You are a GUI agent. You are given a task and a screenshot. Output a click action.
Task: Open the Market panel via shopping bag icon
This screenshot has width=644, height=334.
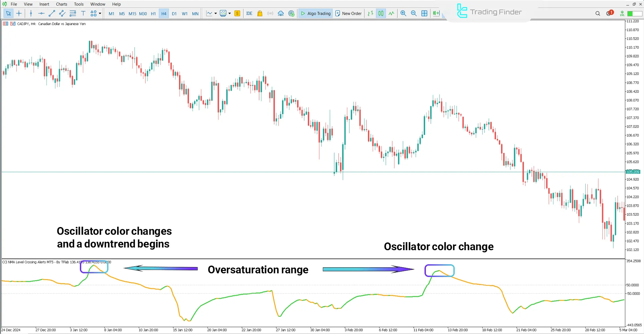(260, 13)
